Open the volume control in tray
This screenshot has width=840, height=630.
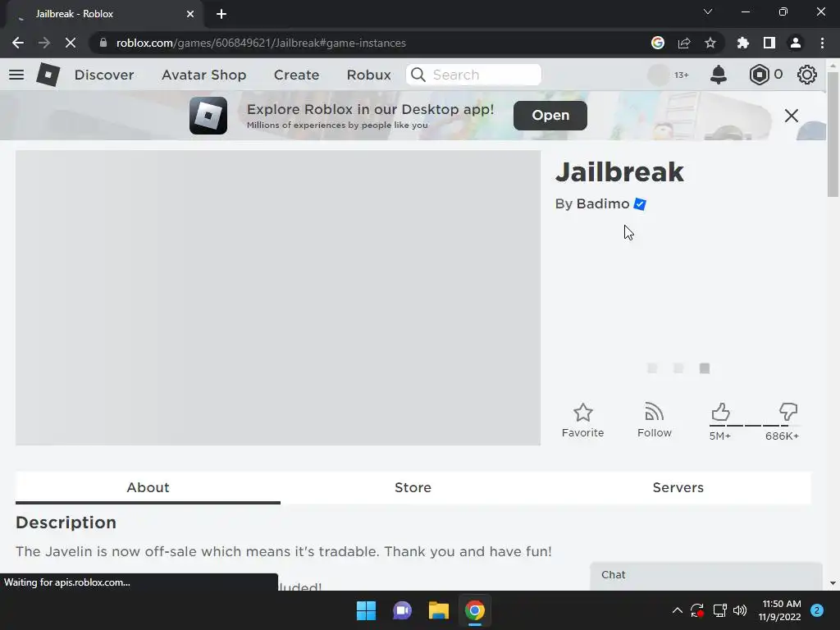pyautogui.click(x=740, y=610)
